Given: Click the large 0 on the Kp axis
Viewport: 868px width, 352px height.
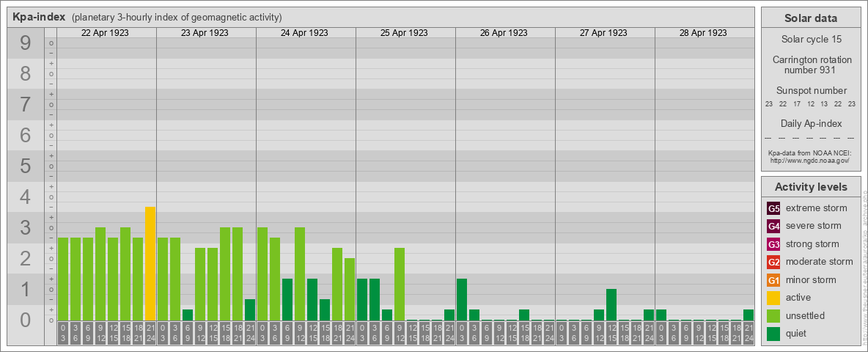Looking at the screenshot, I should (25, 320).
